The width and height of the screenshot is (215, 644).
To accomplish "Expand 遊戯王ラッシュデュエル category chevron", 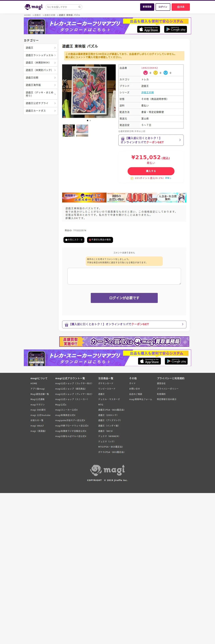I will pos(55,55).
